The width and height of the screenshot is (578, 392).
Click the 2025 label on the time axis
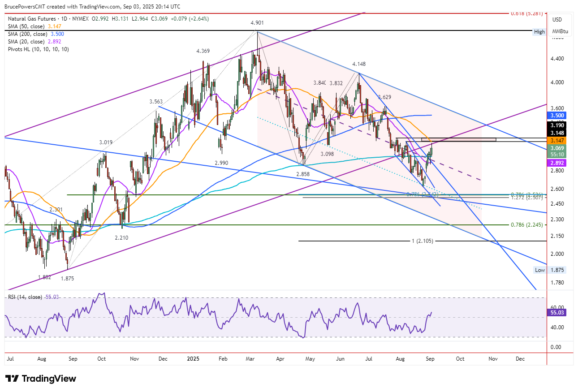tap(194, 359)
